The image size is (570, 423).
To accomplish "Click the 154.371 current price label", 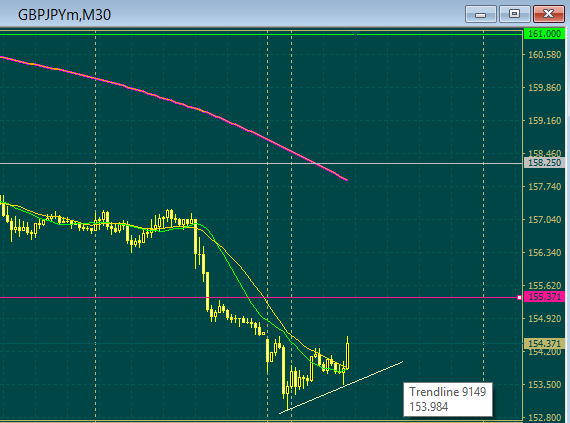I will click(x=544, y=343).
